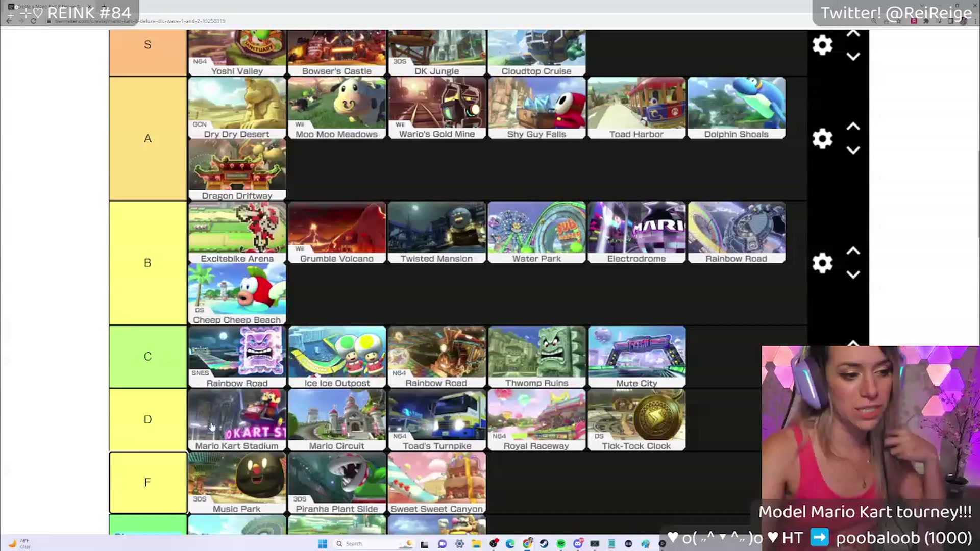Screen dimensions: 980x551
Task: Move the A tier row down
Action: click(853, 150)
